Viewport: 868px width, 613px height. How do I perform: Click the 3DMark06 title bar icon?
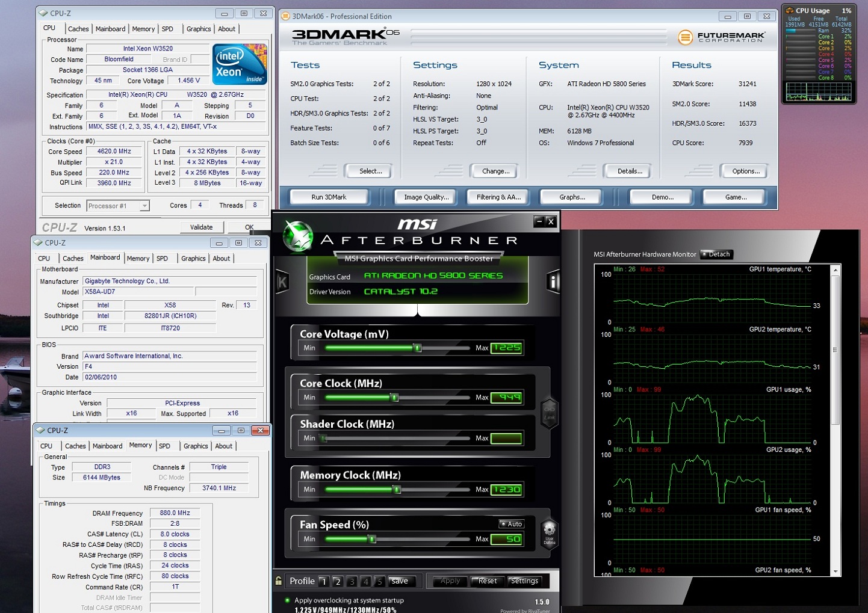(x=286, y=16)
